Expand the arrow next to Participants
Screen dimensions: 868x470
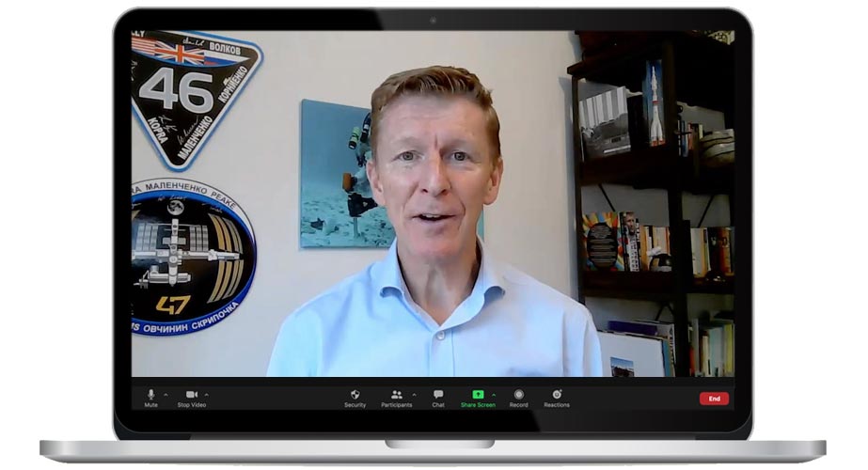[414, 395]
